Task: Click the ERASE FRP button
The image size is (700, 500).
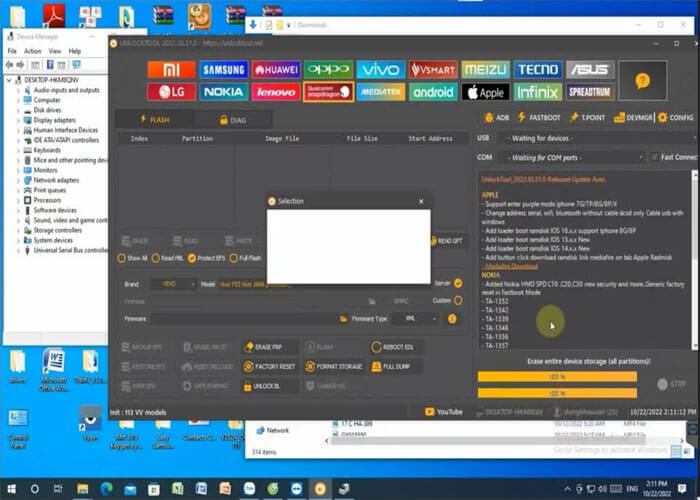Action: tap(270, 347)
